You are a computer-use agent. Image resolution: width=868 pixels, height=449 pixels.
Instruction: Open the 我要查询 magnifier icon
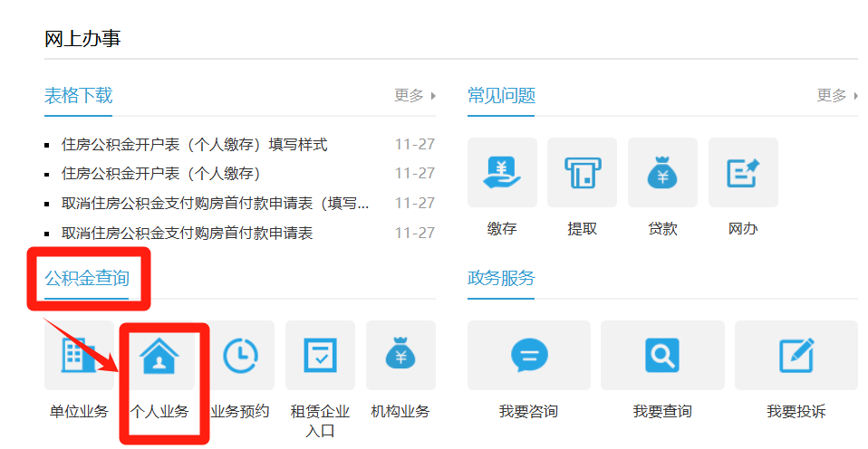[x=662, y=355]
